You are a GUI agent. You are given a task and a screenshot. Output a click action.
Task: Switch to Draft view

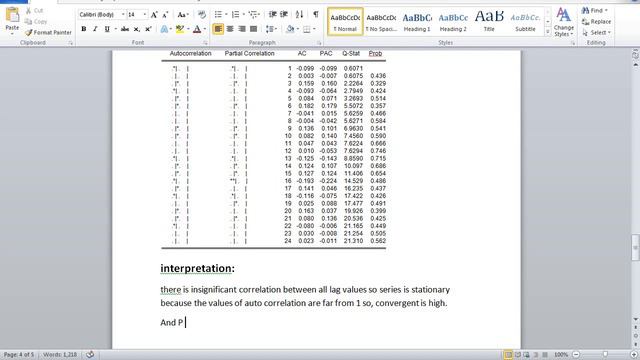(x=544, y=355)
